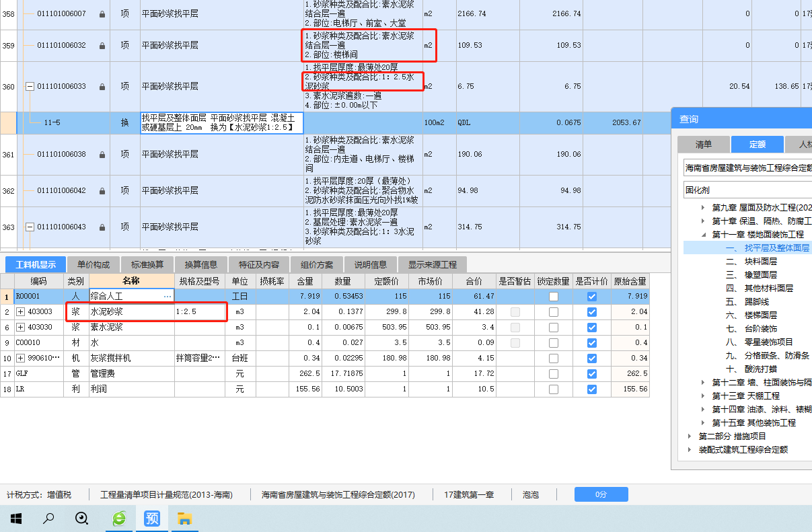The width and height of the screenshot is (812, 532).
Task: Click 泡泡 in the status bar
Action: click(531, 495)
